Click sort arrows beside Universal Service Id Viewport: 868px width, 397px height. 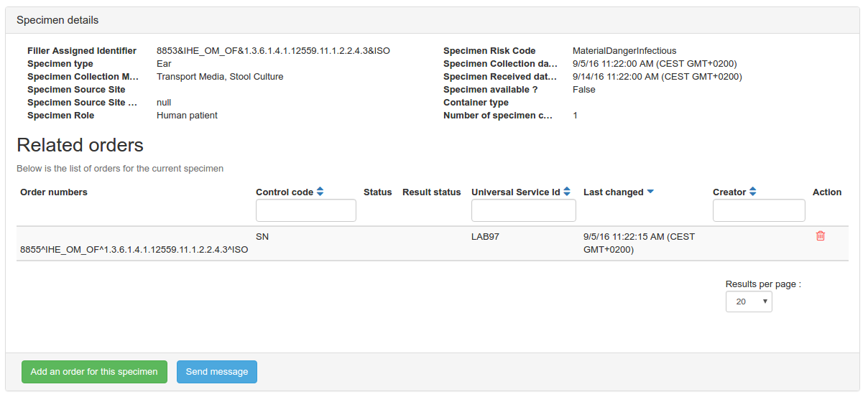pyautogui.click(x=567, y=192)
